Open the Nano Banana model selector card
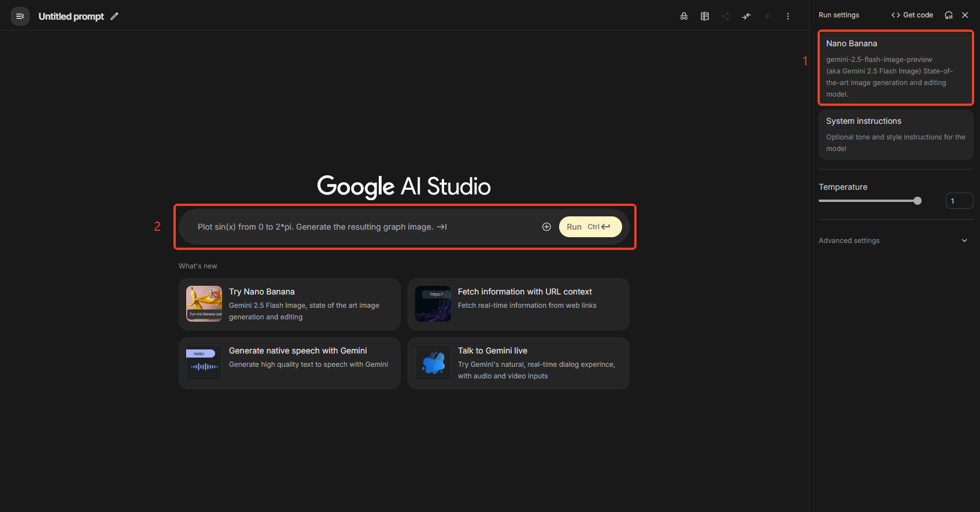 (x=896, y=68)
